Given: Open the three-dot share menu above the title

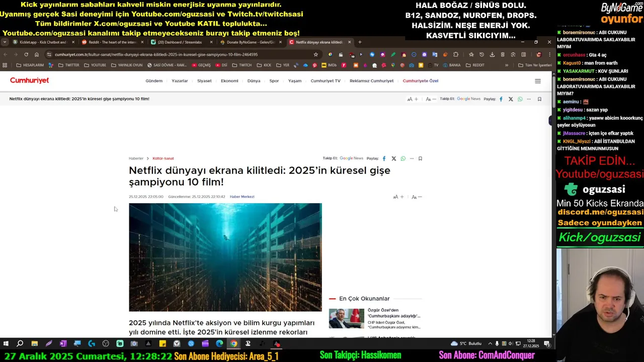Looking at the screenshot, I should tap(412, 158).
